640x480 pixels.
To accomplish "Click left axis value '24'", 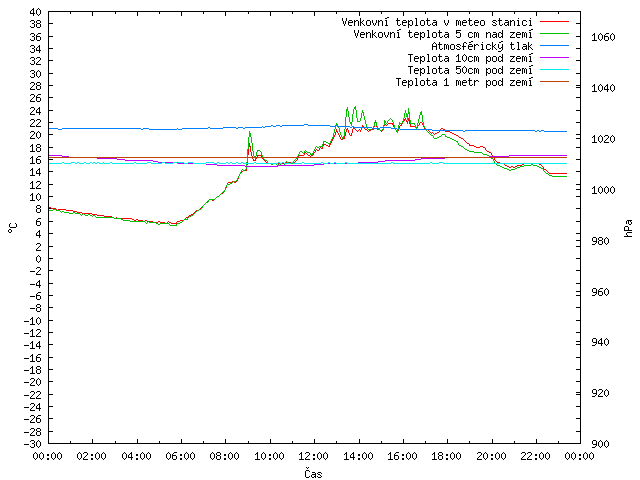I will click(x=36, y=111).
